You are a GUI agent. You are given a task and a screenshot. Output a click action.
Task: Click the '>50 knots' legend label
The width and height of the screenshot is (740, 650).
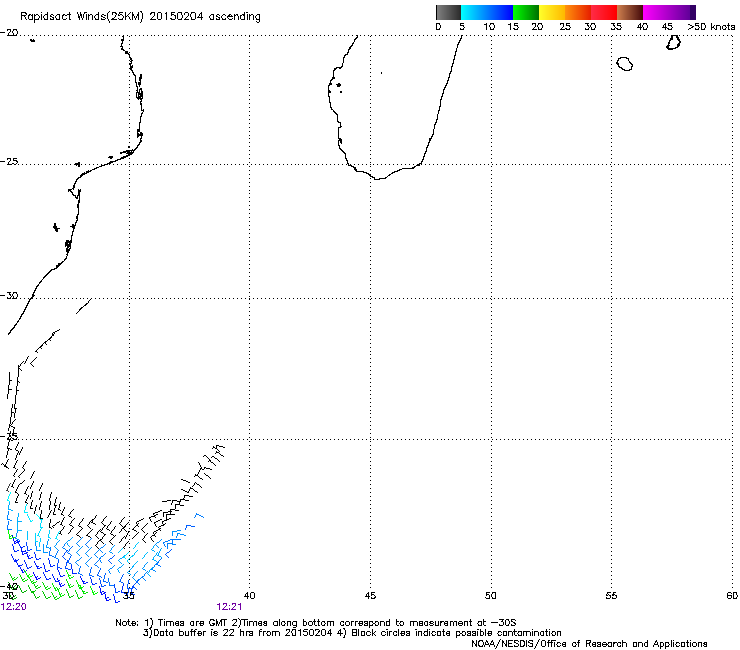pyautogui.click(x=711, y=27)
